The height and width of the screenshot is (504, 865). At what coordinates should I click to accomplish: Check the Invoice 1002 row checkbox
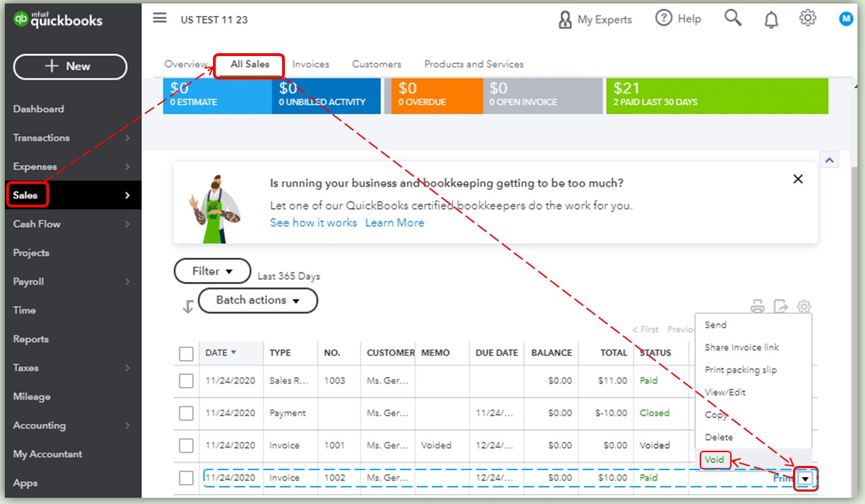(186, 478)
